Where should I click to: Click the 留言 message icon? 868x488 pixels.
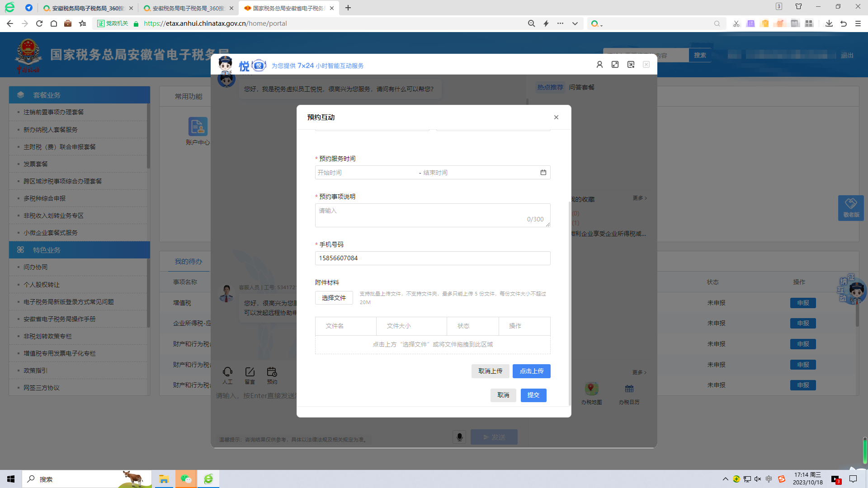pyautogui.click(x=250, y=372)
